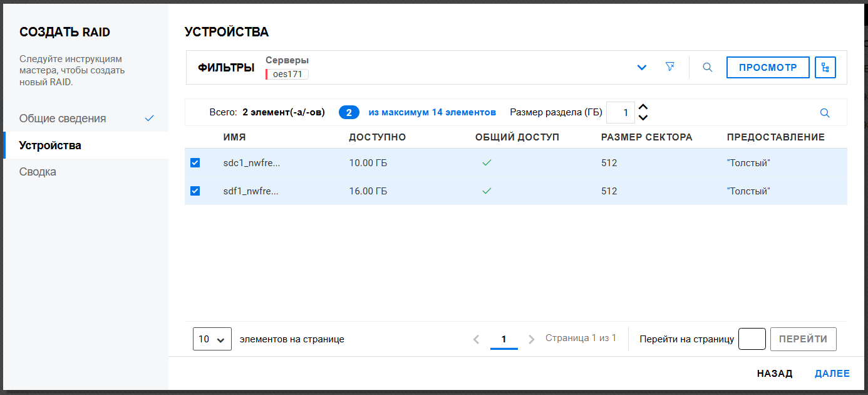This screenshot has height=395, width=868.
Task: Uncheck the sdf1_nwfre device checkbox
Action: [195, 191]
